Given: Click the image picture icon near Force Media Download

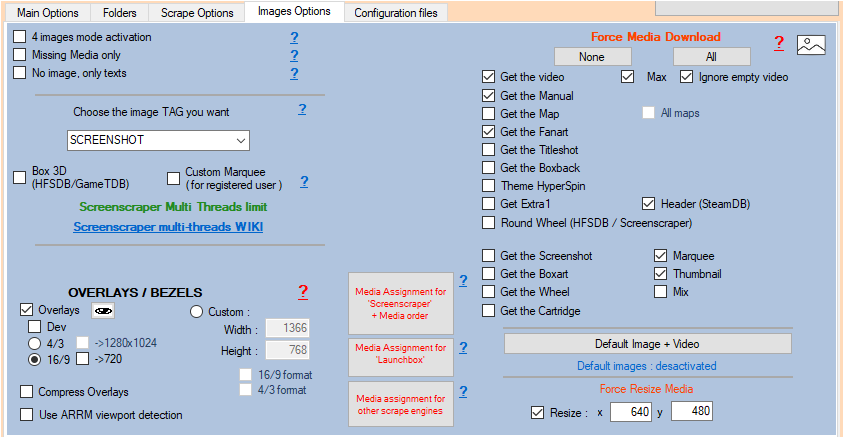Looking at the screenshot, I should (x=810, y=43).
